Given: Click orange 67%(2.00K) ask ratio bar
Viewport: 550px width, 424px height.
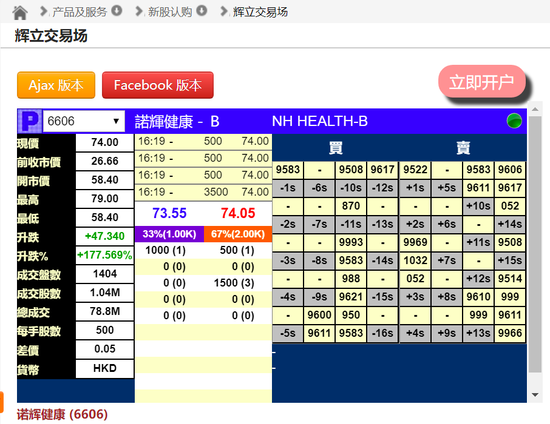Looking at the screenshot, I should (x=238, y=234).
